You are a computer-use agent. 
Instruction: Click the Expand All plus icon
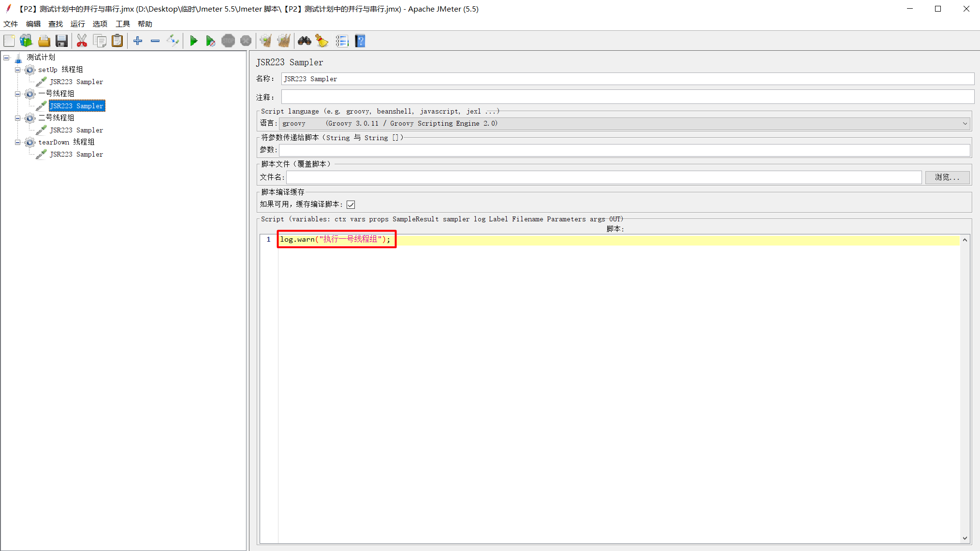pyautogui.click(x=138, y=41)
